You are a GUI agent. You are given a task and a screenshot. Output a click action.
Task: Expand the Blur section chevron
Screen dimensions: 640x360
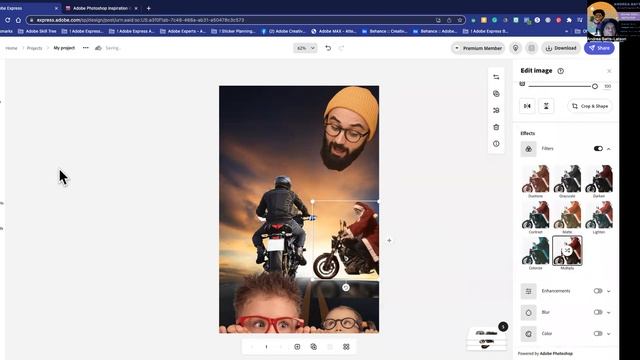click(x=609, y=313)
